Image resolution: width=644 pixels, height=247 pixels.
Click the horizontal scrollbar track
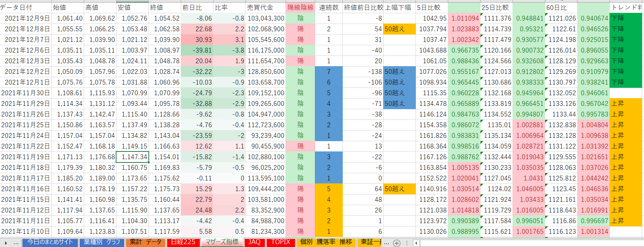click(x=529, y=243)
